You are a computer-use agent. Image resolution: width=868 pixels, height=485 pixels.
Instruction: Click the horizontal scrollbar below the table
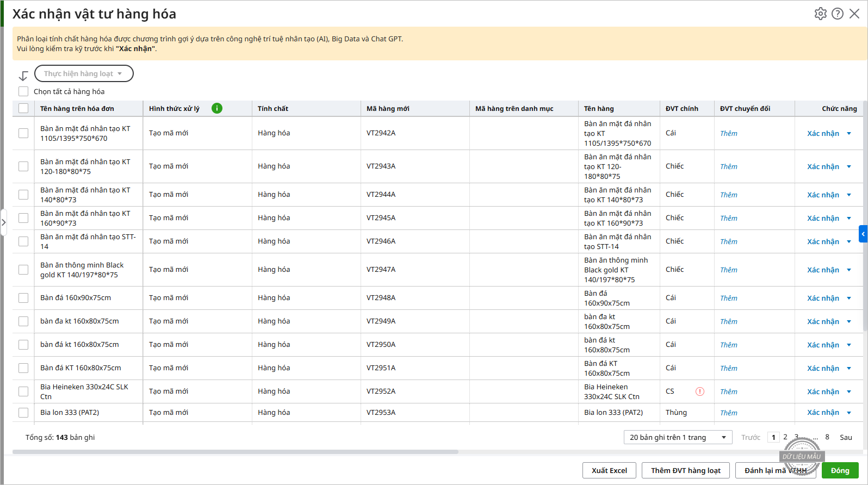[x=235, y=452]
